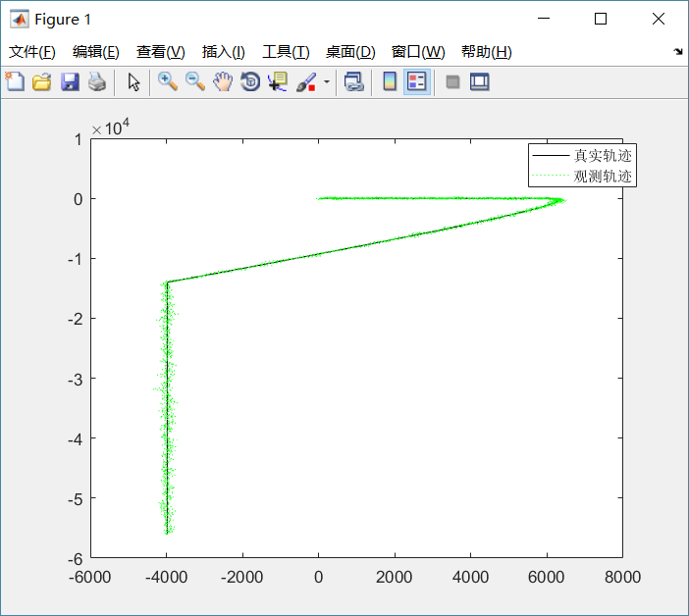This screenshot has height=616, width=689.
Task: Select the Rotate 3D tool
Action: (x=250, y=82)
